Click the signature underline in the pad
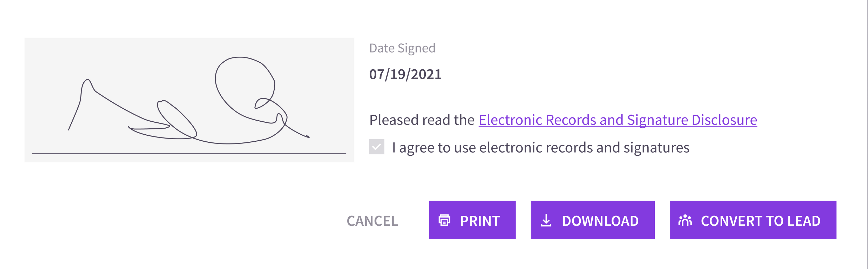This screenshot has width=868, height=269. coord(189,154)
